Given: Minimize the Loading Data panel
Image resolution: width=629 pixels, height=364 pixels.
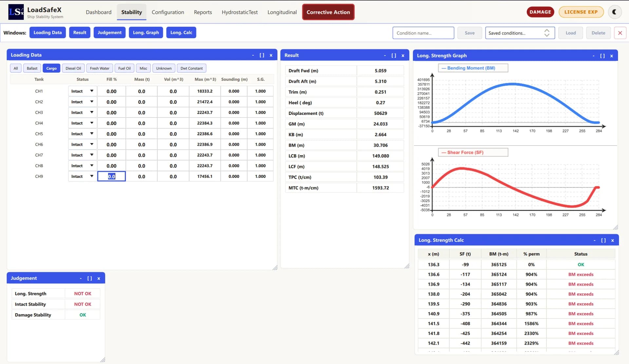Looking at the screenshot, I should coord(253,55).
